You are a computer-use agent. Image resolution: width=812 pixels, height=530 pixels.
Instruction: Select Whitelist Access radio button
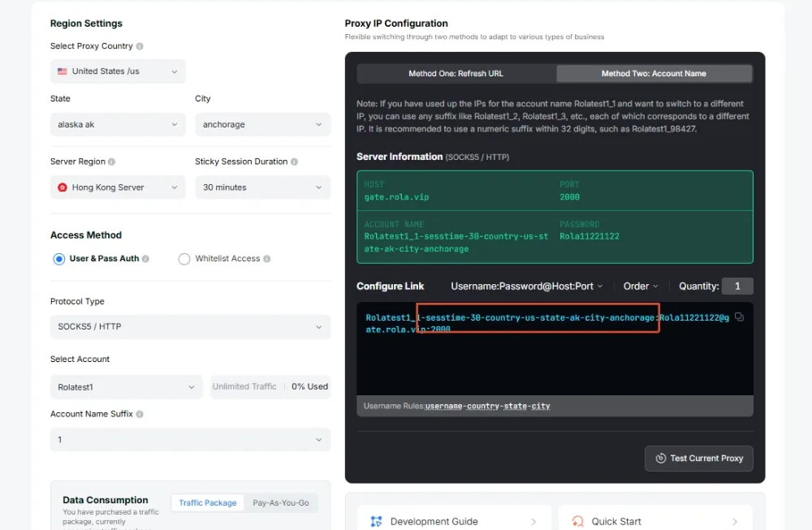[184, 259]
